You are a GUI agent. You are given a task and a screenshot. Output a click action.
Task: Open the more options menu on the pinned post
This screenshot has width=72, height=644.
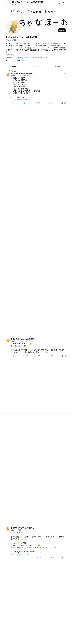65,74
